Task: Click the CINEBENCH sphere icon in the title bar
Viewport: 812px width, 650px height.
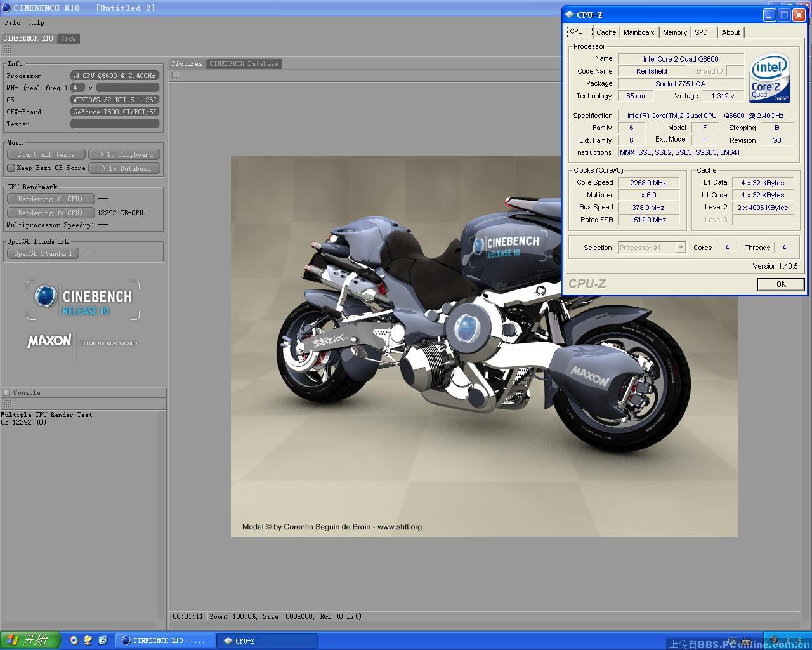Action: click(x=6, y=8)
